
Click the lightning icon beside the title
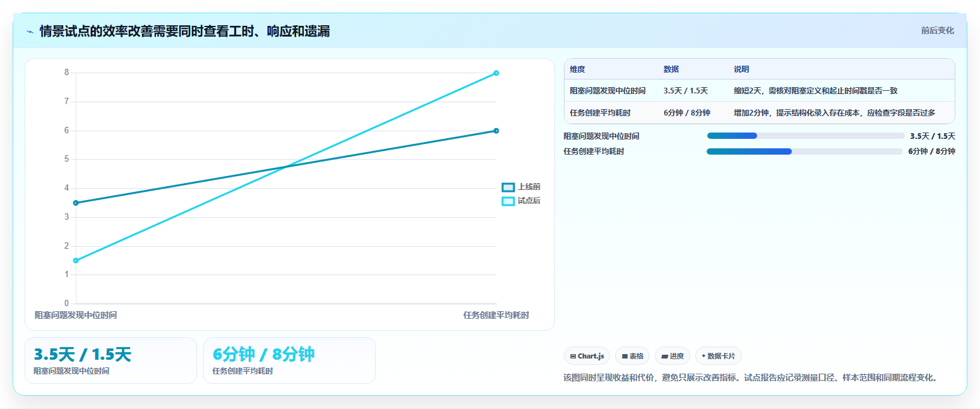(x=30, y=32)
